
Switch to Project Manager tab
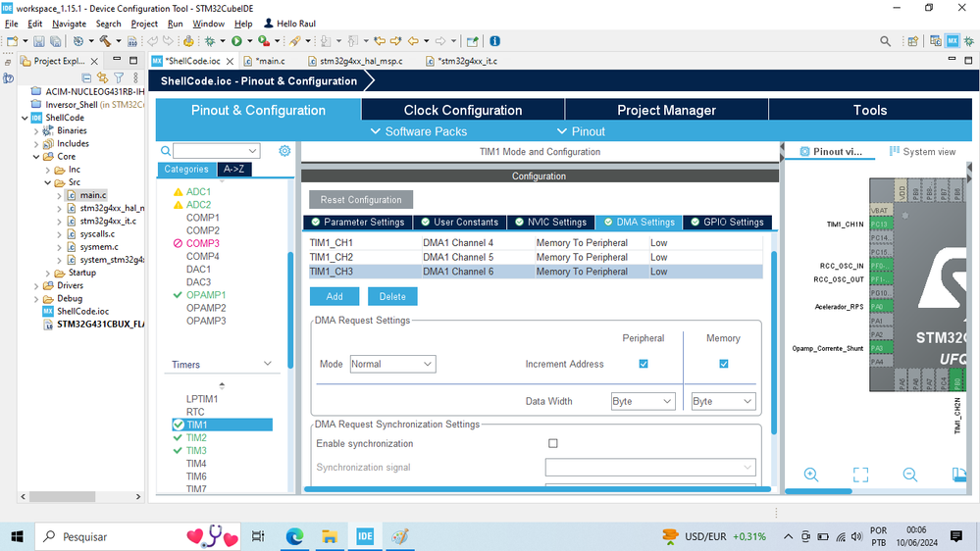pos(666,110)
